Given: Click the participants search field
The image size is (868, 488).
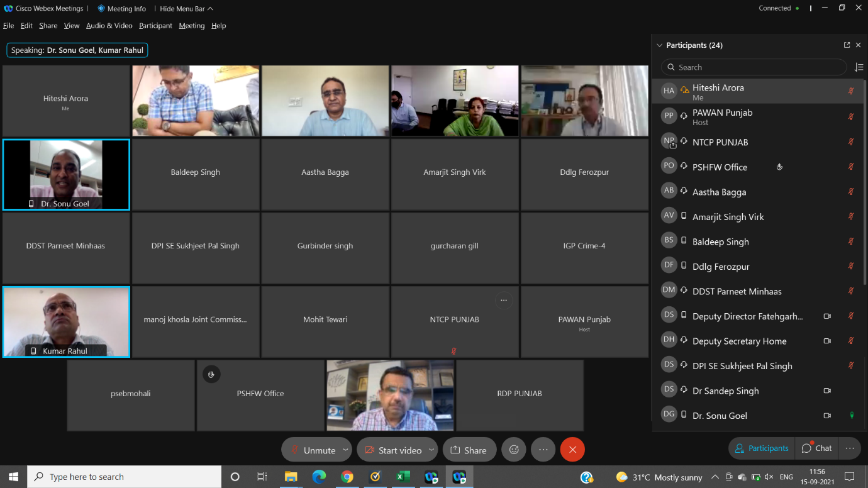Looking at the screenshot, I should point(754,67).
